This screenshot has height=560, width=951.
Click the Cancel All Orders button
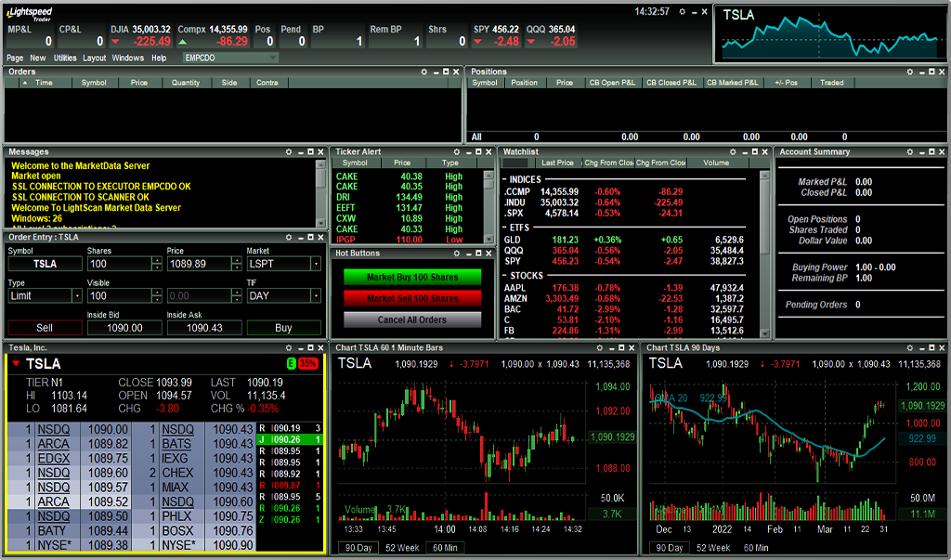click(x=412, y=319)
